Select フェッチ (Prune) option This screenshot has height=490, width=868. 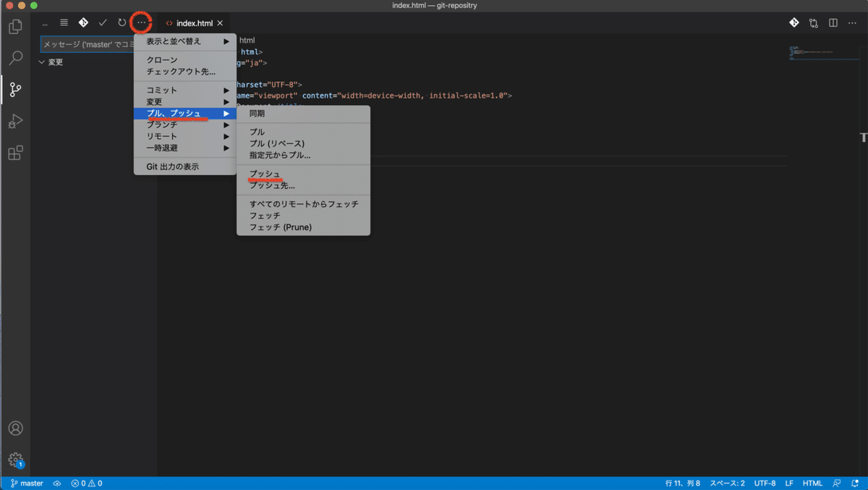point(303,227)
